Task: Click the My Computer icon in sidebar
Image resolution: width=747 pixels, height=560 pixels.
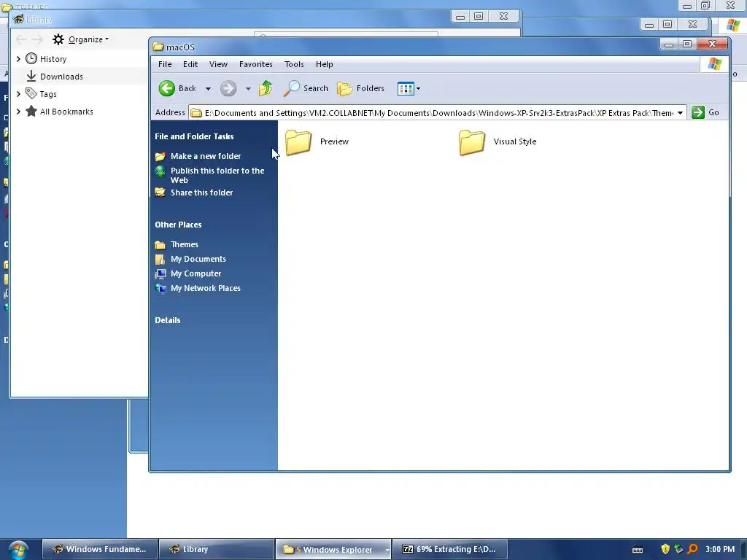Action: pyautogui.click(x=160, y=274)
